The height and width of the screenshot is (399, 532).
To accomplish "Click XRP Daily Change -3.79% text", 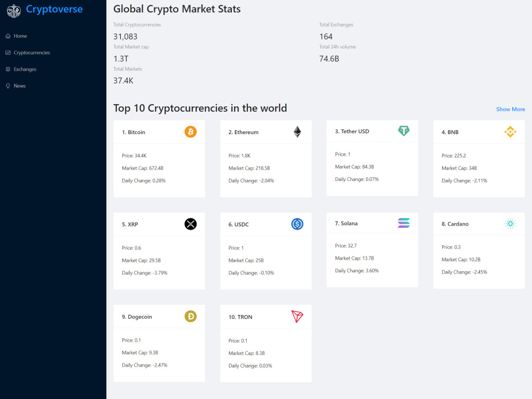I will pos(145,273).
